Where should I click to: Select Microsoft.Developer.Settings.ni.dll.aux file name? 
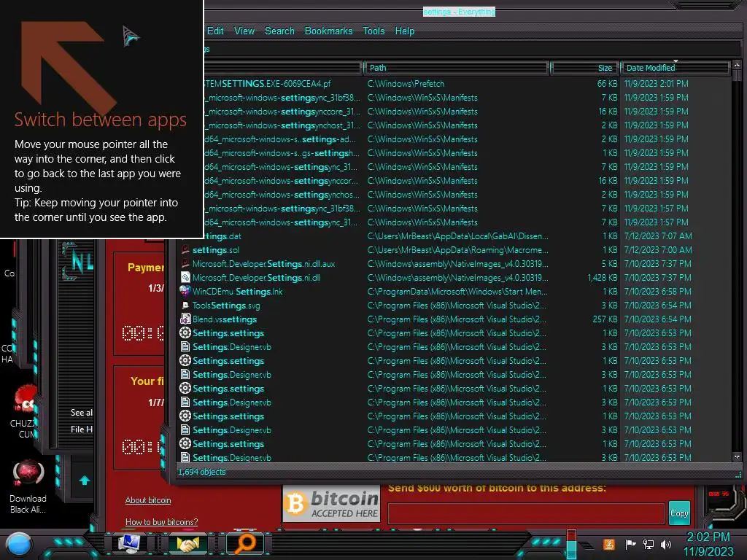263,264
